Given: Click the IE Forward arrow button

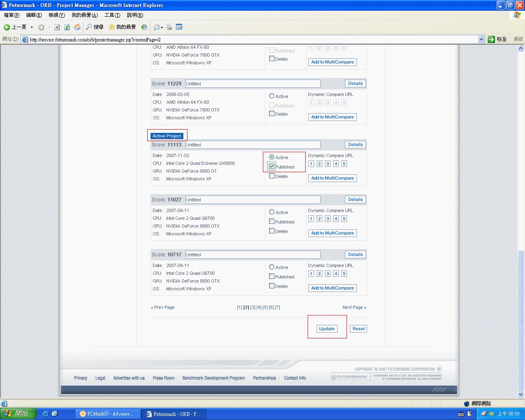Looking at the screenshot, I should point(41,27).
